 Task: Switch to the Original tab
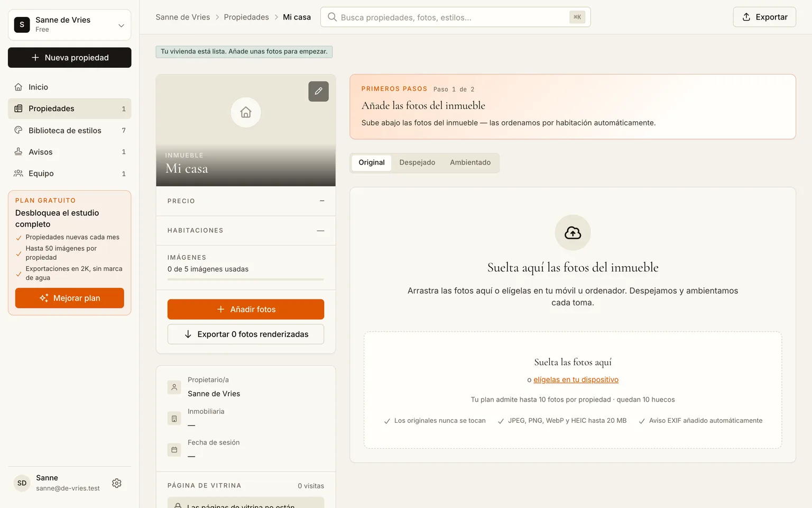click(372, 162)
